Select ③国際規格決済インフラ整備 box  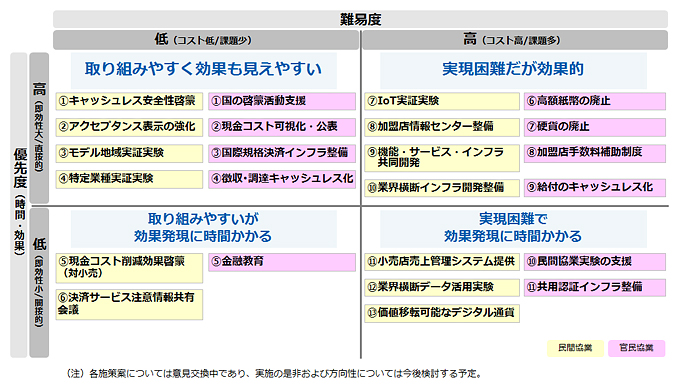(x=282, y=153)
